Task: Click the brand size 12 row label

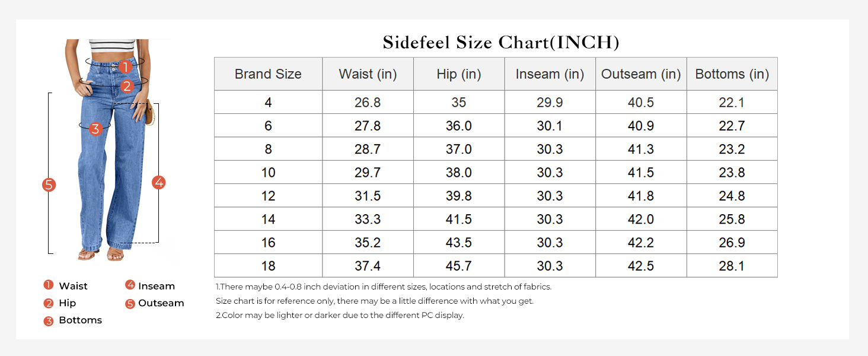Action: tap(268, 196)
